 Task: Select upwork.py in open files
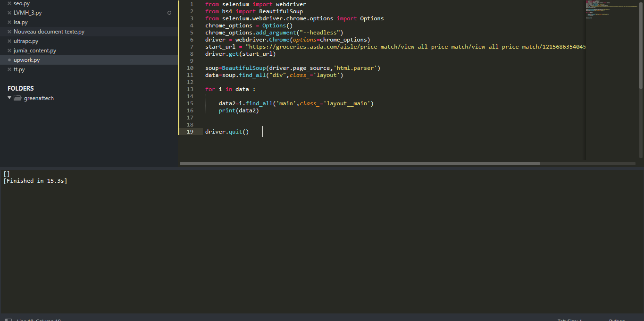pyautogui.click(x=27, y=60)
